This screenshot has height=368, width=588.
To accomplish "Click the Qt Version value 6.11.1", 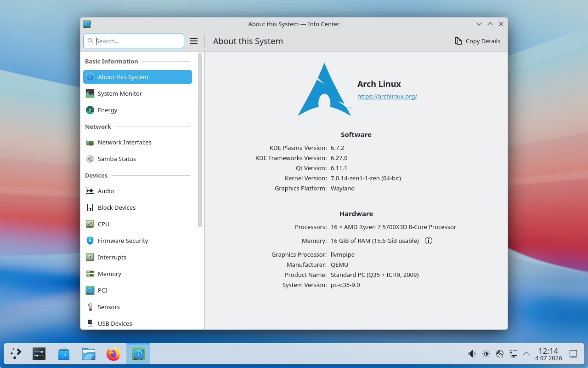I will 339,168.
